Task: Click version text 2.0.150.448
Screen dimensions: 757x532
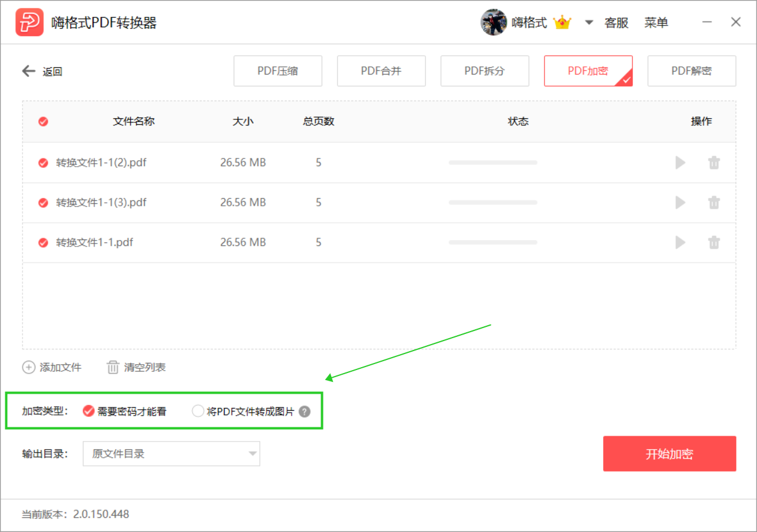Action: tap(101, 514)
